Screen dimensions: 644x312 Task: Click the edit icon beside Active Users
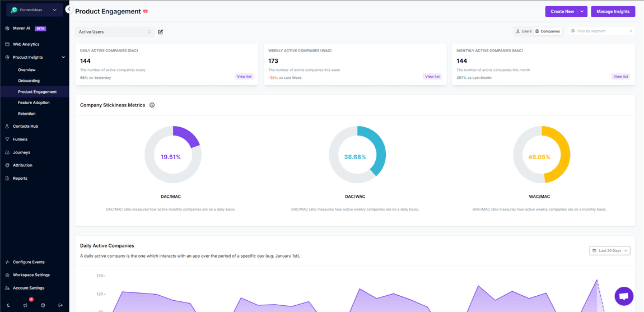click(x=161, y=32)
